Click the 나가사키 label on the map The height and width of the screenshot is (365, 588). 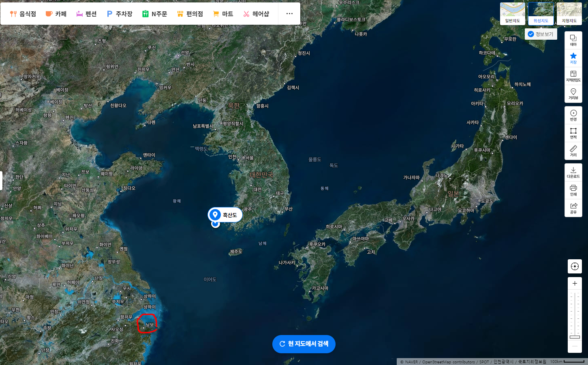tap(287, 263)
